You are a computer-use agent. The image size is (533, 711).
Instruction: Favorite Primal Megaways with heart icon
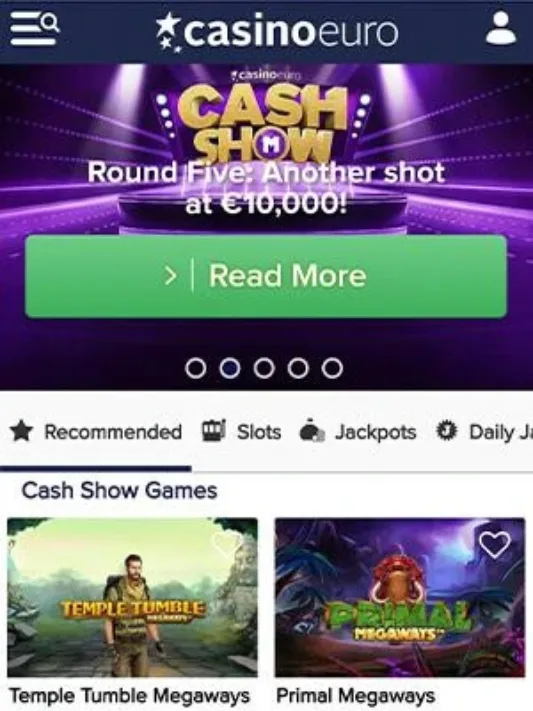(x=495, y=544)
